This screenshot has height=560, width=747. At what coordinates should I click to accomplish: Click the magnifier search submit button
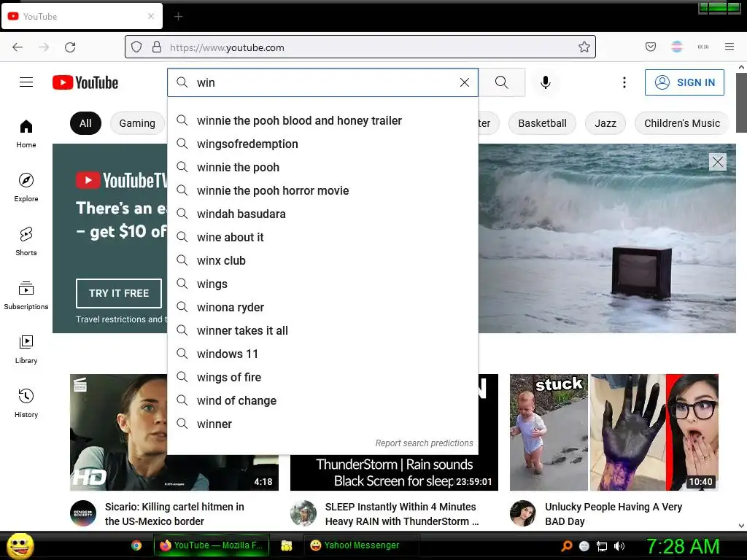[x=502, y=82]
